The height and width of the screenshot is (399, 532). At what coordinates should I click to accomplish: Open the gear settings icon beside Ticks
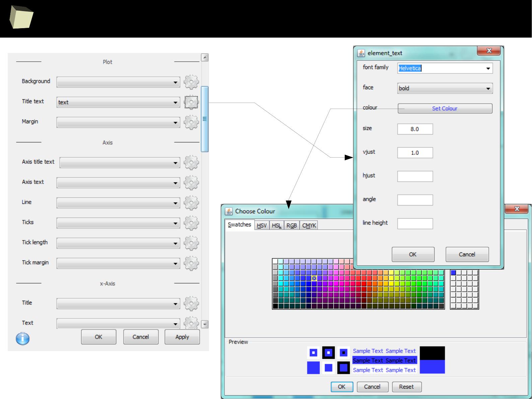(x=191, y=223)
